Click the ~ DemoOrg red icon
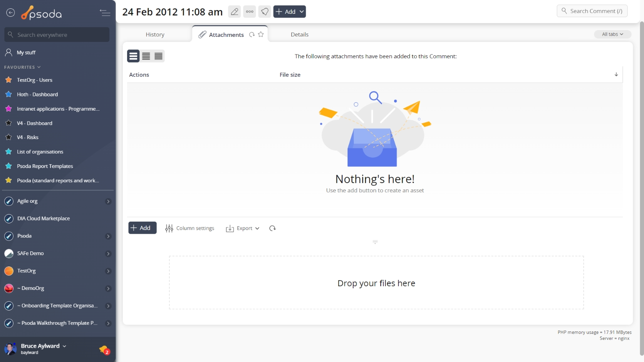 coord(9,288)
